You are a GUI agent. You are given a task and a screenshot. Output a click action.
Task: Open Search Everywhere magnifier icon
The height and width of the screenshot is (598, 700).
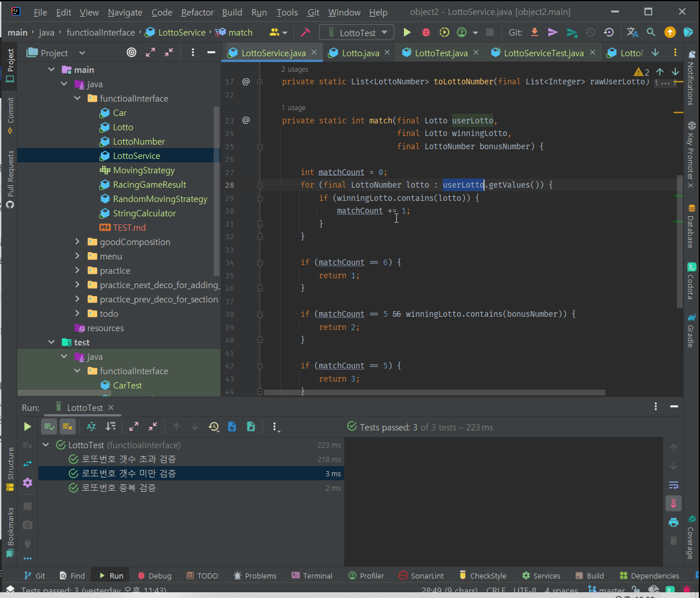pos(651,33)
